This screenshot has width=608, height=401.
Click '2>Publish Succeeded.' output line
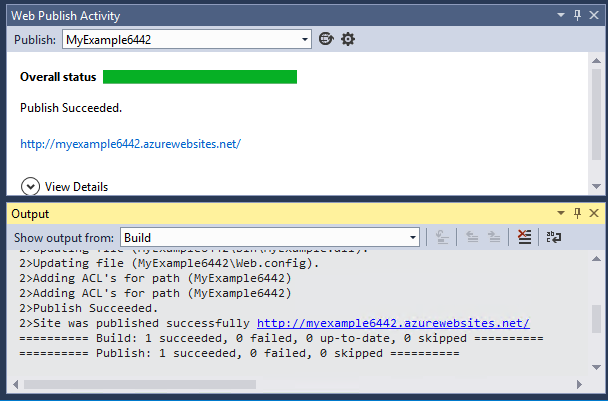click(89, 308)
